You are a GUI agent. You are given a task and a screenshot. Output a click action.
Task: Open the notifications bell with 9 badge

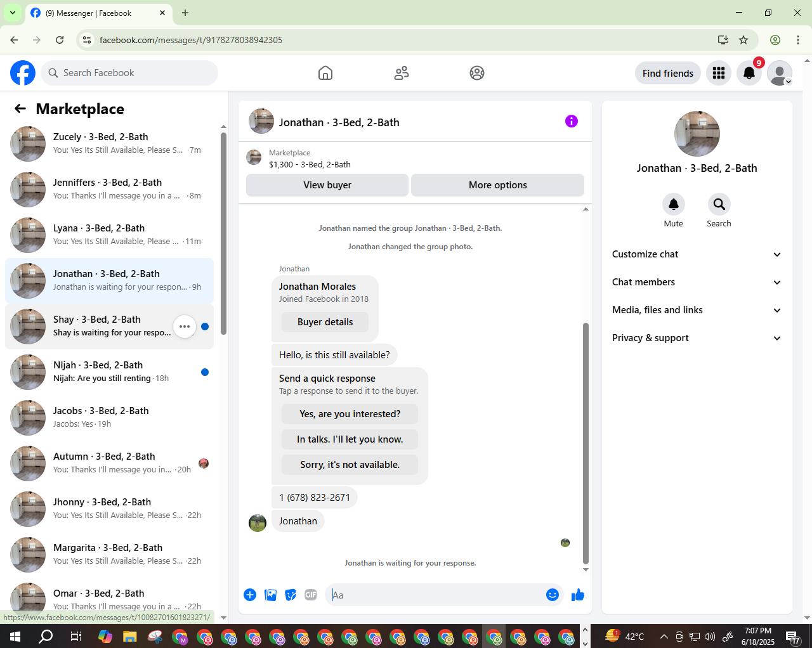[749, 73]
